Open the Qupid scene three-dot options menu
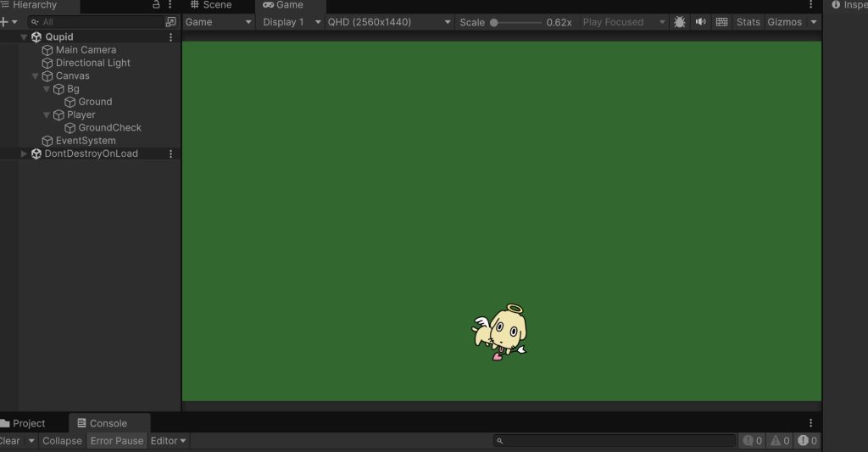 [x=171, y=37]
